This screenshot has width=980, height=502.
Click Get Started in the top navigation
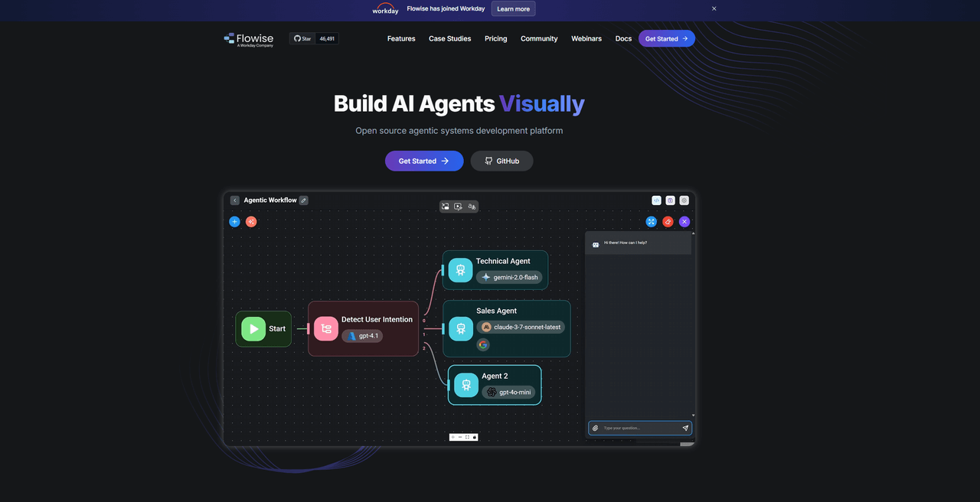point(667,38)
